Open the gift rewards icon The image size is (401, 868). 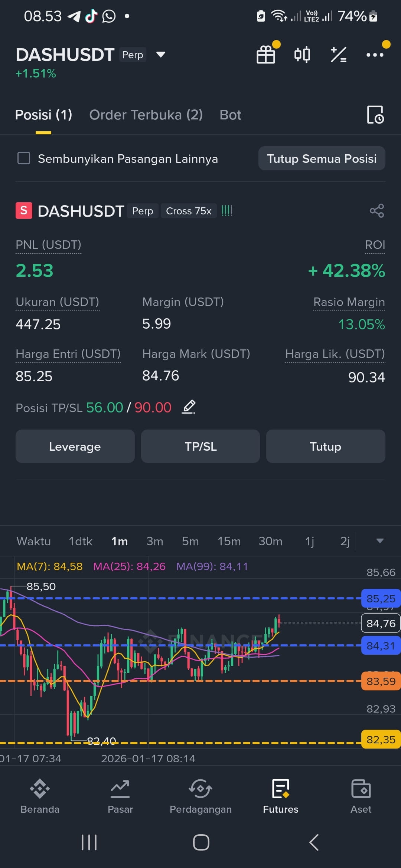point(266,55)
